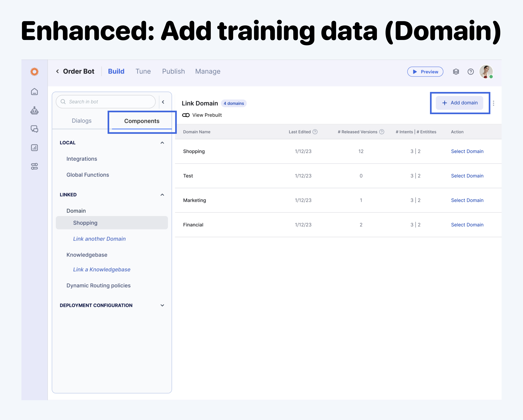Select Domain for Test row
Screen dimensions: 523x420
(x=467, y=176)
